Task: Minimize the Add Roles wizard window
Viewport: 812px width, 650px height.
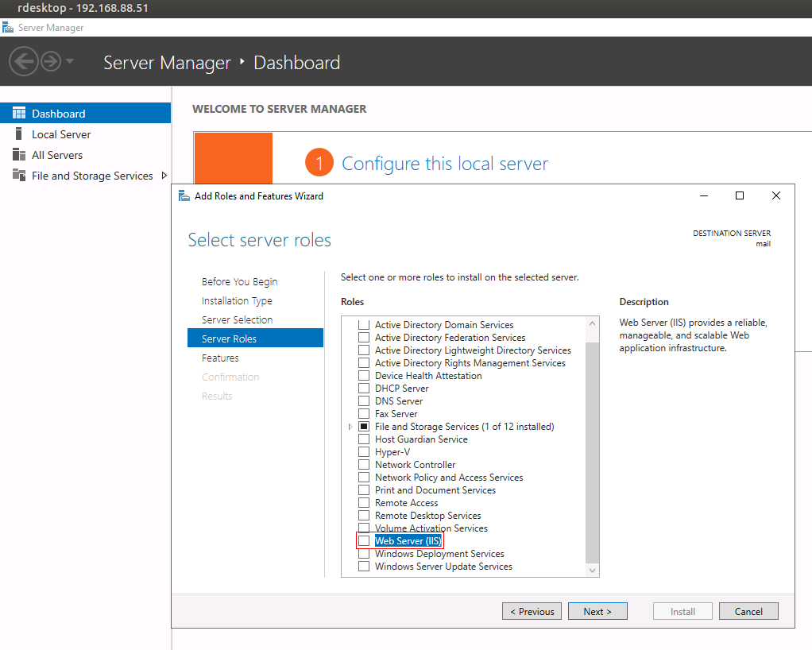Action: (x=704, y=195)
